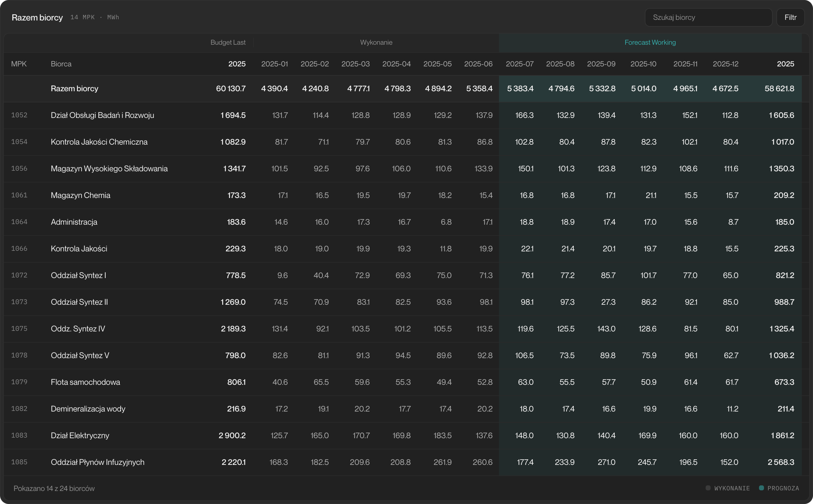The height and width of the screenshot is (504, 813).
Task: Select Oddział Syntez II September value 27.3
Action: pyautogui.click(x=608, y=302)
